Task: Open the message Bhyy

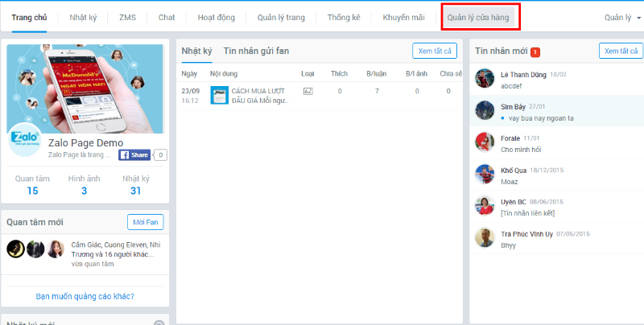Action: coord(509,245)
